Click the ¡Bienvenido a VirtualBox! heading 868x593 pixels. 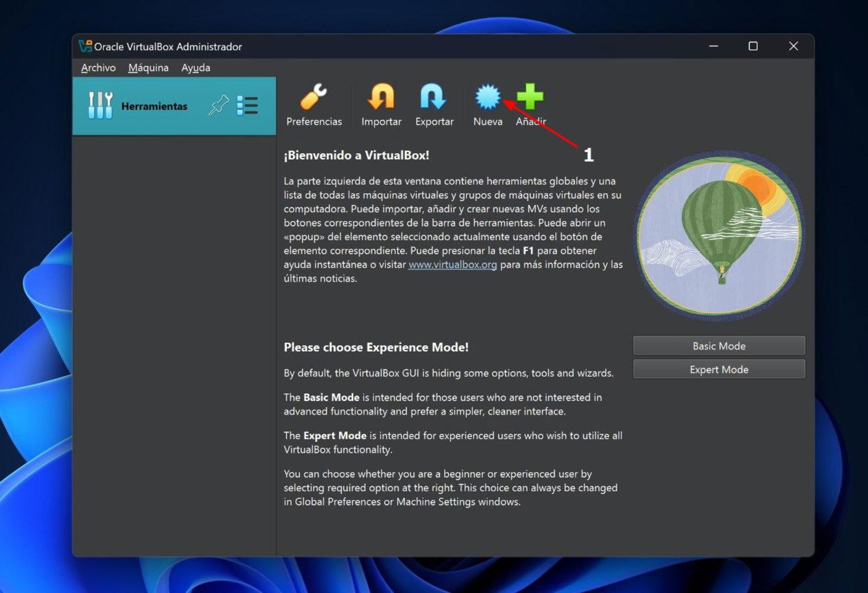(x=356, y=155)
